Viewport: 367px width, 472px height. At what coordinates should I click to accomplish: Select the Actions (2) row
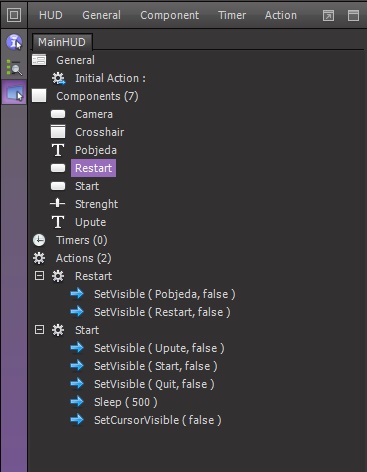(x=84, y=258)
